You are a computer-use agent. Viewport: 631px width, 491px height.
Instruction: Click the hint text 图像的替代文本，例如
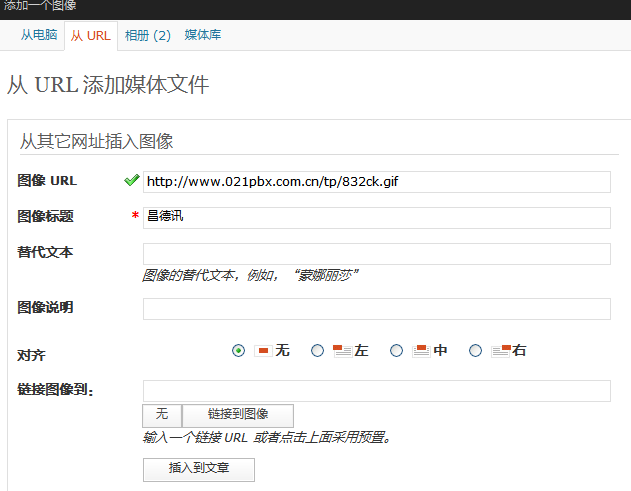[250, 276]
